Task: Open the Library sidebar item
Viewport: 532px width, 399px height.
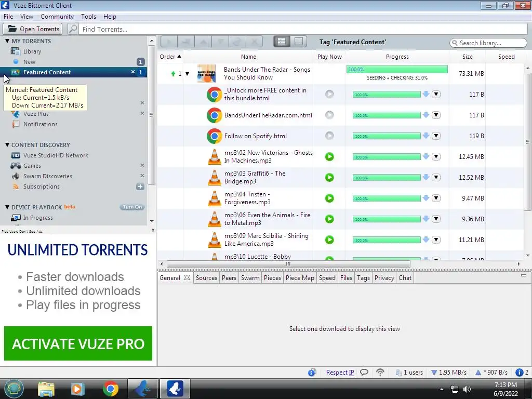Action: 32,51
